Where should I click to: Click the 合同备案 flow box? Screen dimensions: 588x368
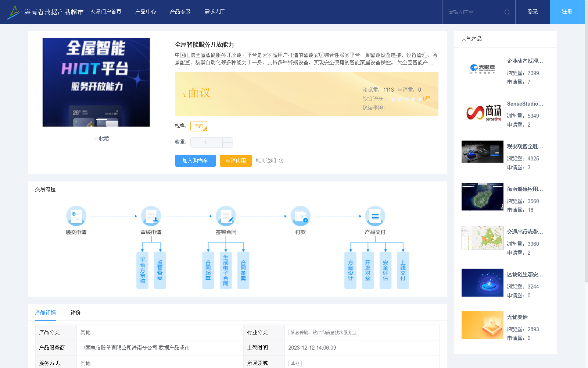[x=243, y=270]
